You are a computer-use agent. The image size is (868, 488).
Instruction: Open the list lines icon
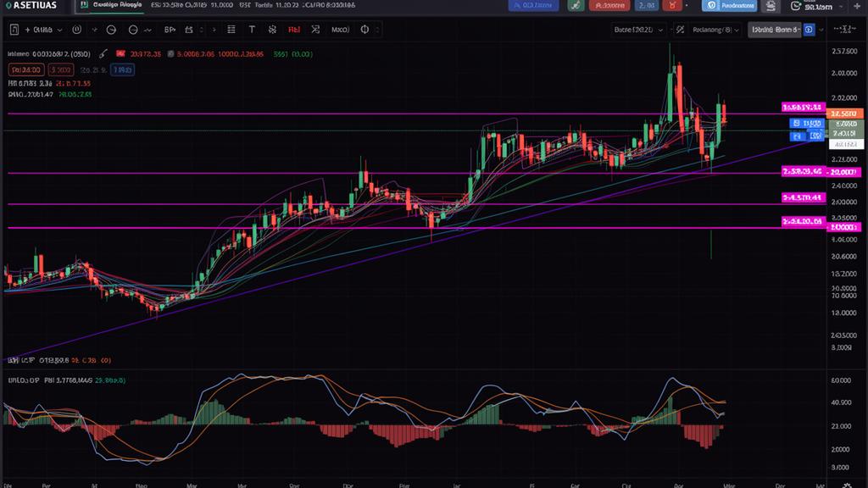click(231, 30)
